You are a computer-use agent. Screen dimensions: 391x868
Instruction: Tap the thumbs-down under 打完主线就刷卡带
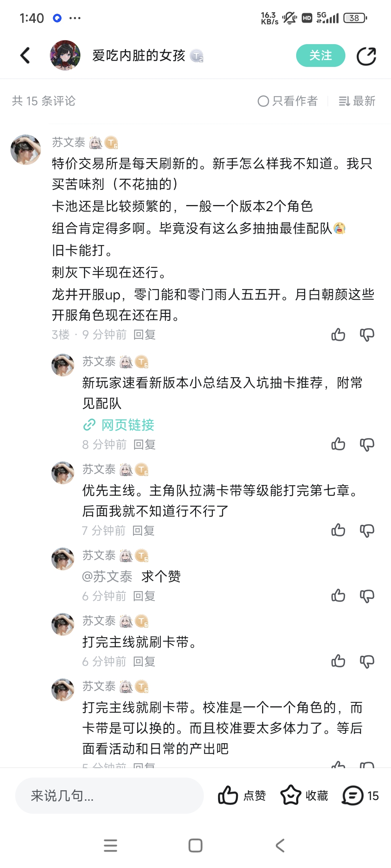[367, 661]
